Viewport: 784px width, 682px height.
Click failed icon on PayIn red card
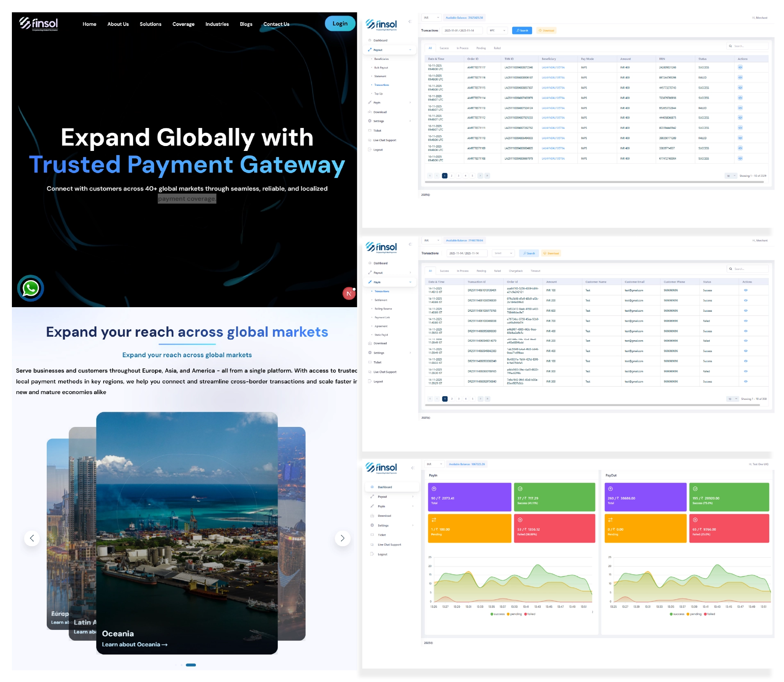tap(520, 520)
